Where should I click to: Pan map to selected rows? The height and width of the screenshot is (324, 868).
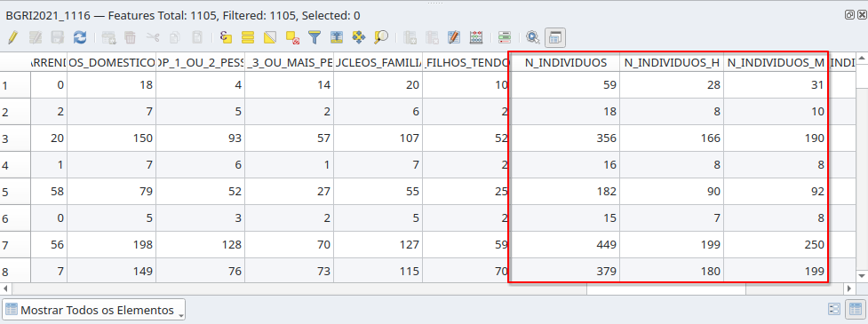(x=359, y=37)
